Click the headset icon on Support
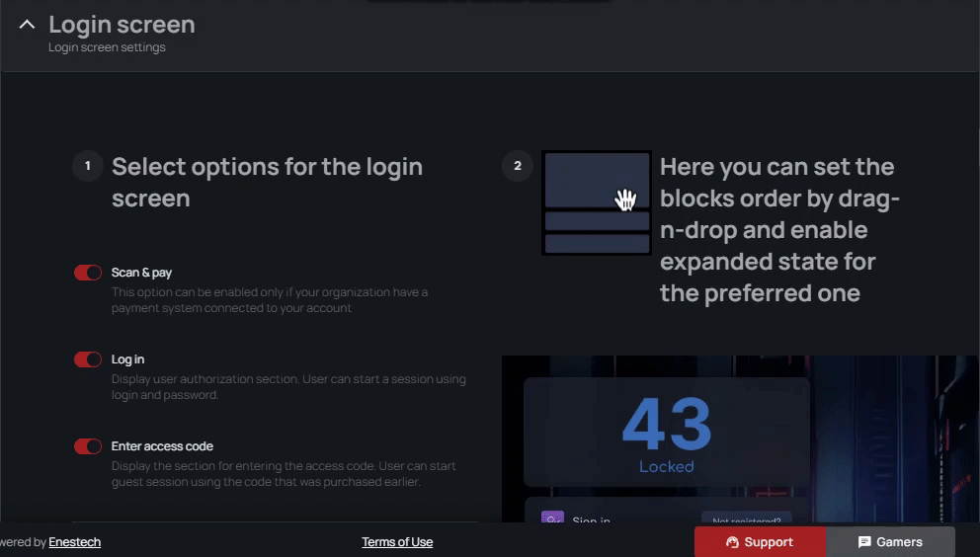This screenshot has width=980, height=557. (x=732, y=542)
